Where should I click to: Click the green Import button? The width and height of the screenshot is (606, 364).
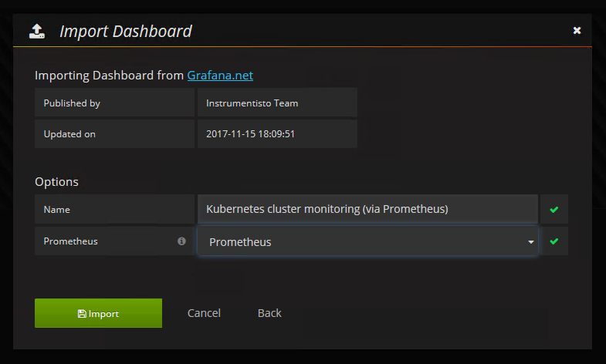point(98,313)
